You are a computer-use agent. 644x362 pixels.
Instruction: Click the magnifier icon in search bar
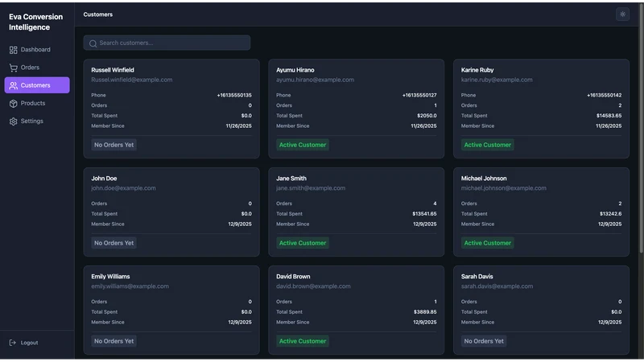tap(93, 43)
